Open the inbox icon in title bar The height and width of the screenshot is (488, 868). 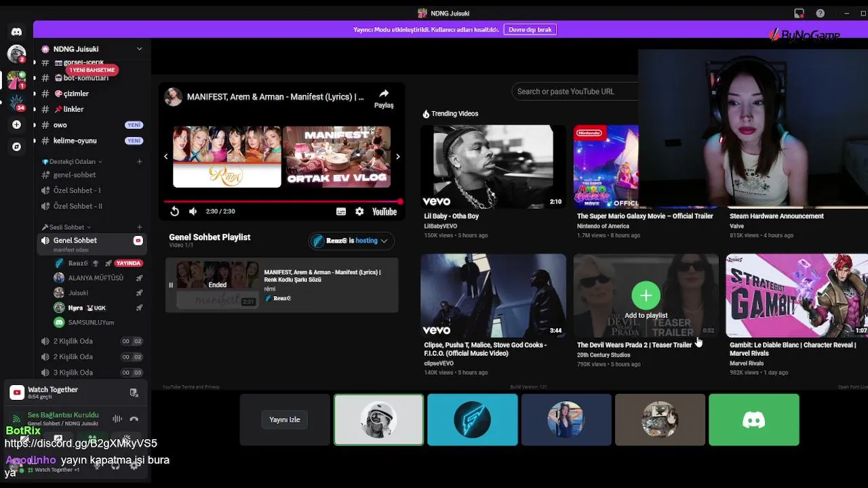pos(799,13)
